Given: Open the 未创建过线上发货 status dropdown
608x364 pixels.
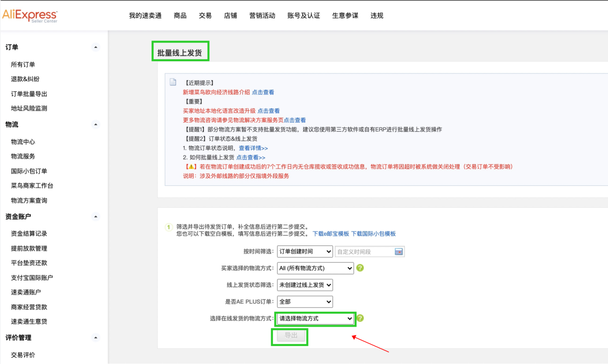Looking at the screenshot, I should [x=305, y=285].
